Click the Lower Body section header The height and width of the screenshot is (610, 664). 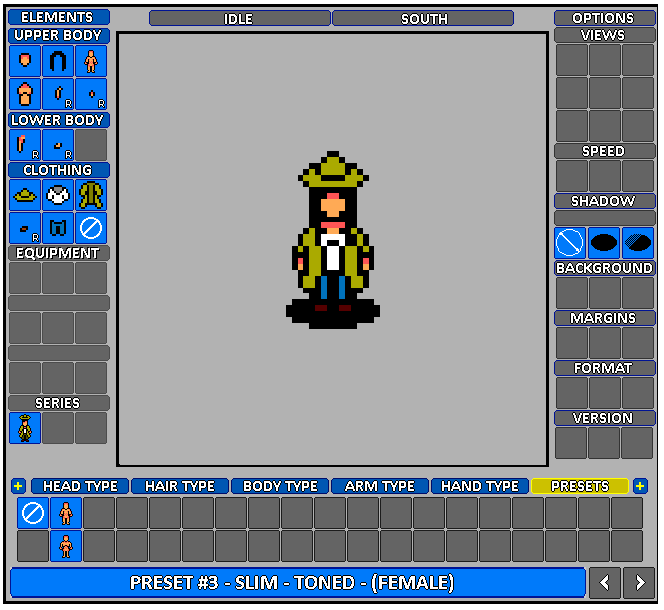point(59,120)
